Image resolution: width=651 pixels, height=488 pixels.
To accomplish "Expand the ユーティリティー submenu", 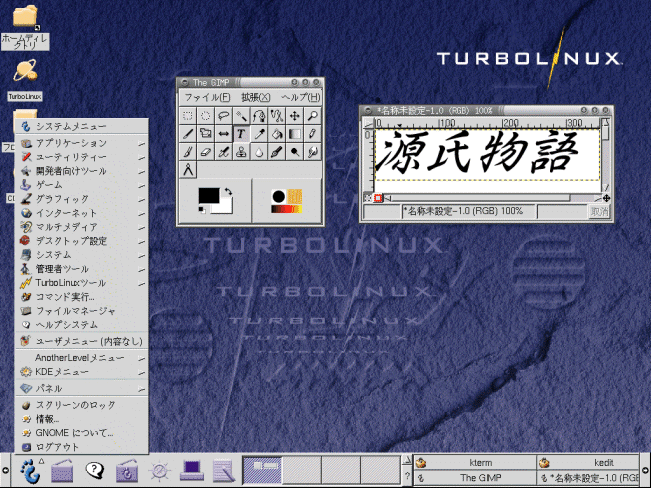I will point(82,157).
